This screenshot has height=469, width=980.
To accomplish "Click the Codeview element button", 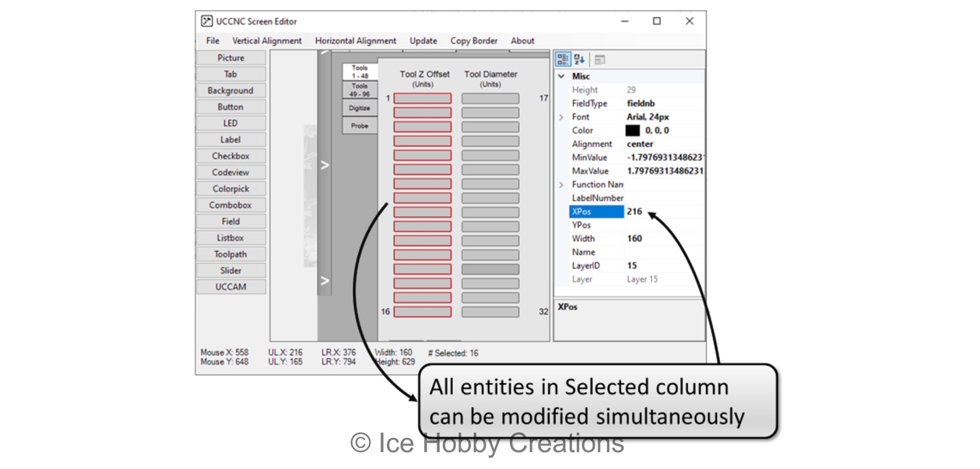I will [230, 172].
